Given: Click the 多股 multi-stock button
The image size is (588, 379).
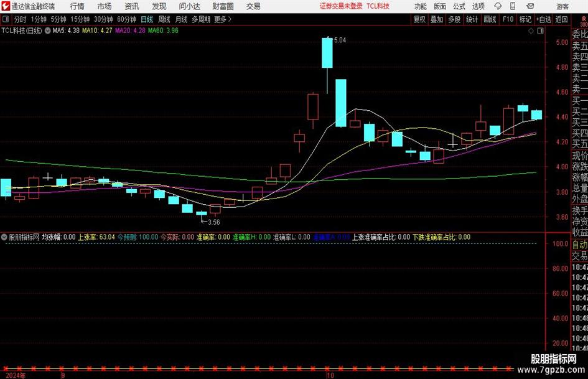Looking at the screenshot, I should [x=454, y=19].
